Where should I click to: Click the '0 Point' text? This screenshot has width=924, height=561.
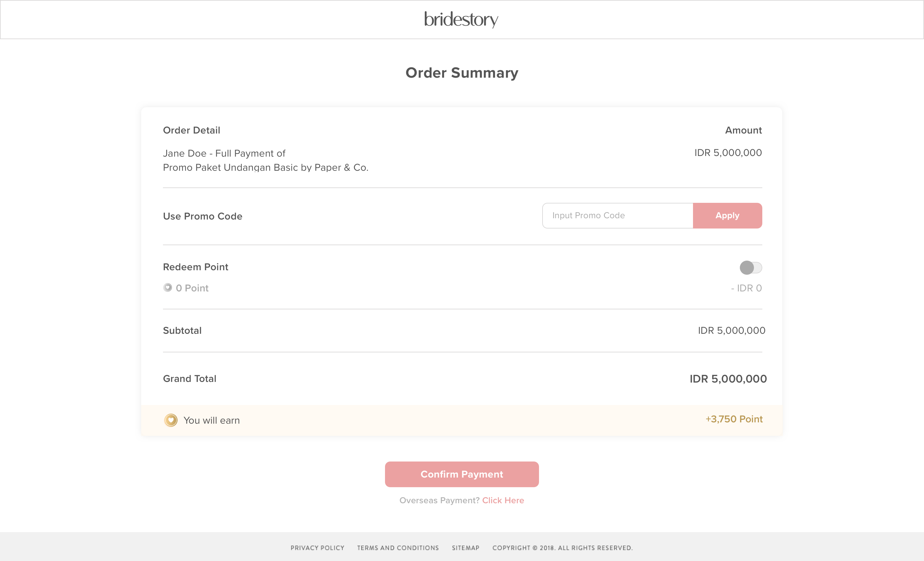192,288
